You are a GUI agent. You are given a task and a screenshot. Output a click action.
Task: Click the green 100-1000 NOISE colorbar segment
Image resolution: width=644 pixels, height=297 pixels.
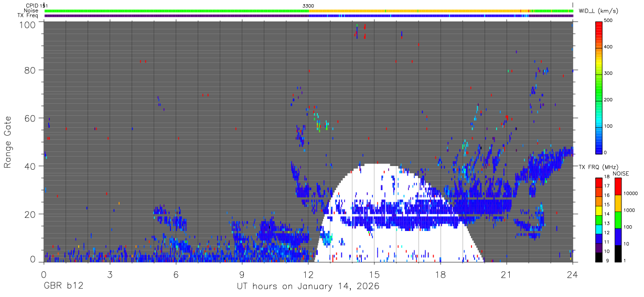tap(618, 219)
